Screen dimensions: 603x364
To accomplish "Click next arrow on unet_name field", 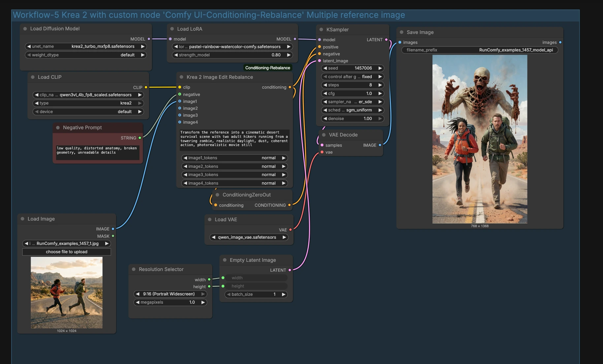I will [143, 46].
